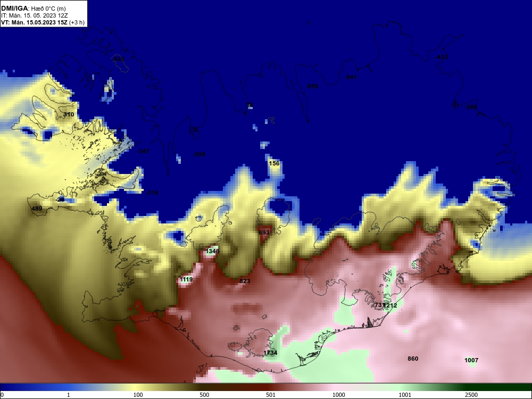Click the map value 1212
This screenshot has width=532, height=399.
click(390, 305)
